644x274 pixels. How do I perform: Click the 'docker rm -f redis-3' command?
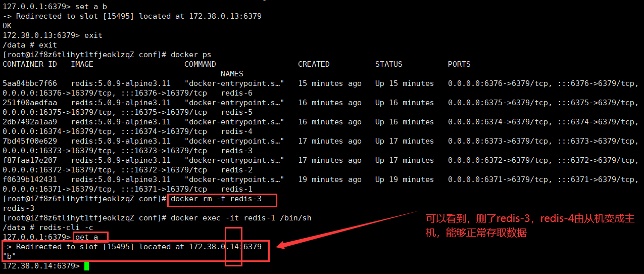216,199
